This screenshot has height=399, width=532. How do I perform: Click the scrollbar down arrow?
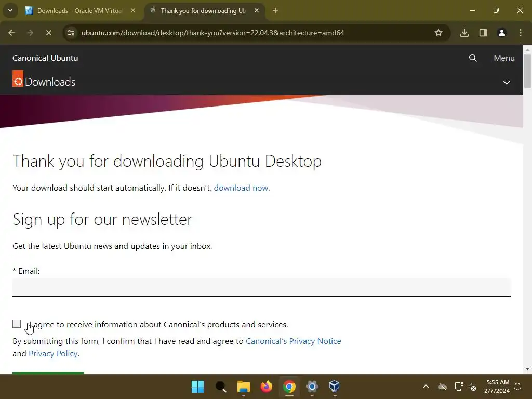(x=527, y=369)
